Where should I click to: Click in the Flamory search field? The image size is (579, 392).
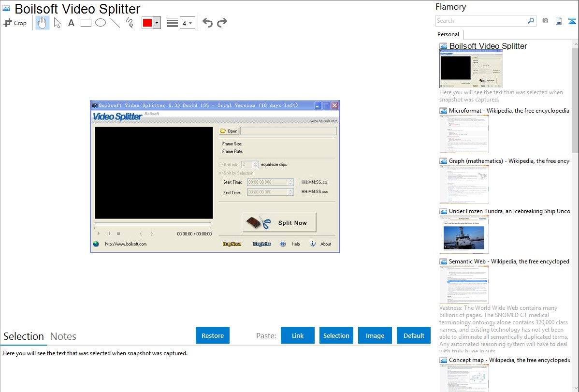tap(481, 21)
